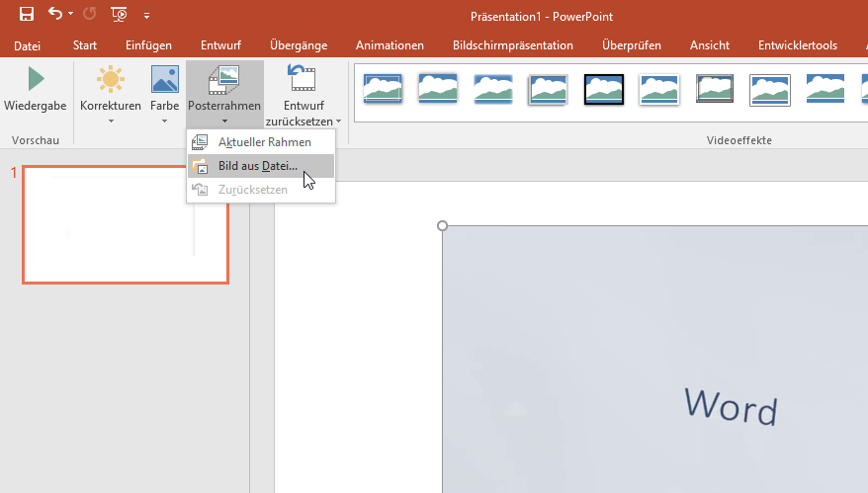Switch to the Entwurf tab
Screen dimensions: 868x493
(x=220, y=45)
